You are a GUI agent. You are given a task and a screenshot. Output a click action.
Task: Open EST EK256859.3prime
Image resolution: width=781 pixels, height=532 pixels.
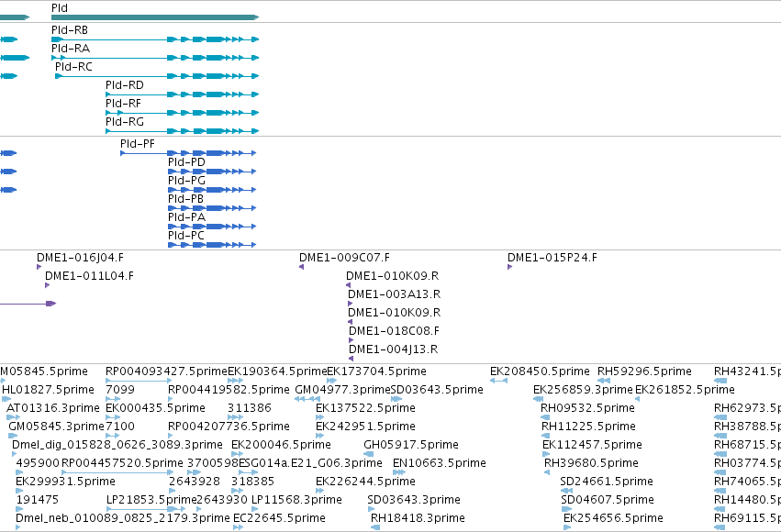click(x=583, y=391)
